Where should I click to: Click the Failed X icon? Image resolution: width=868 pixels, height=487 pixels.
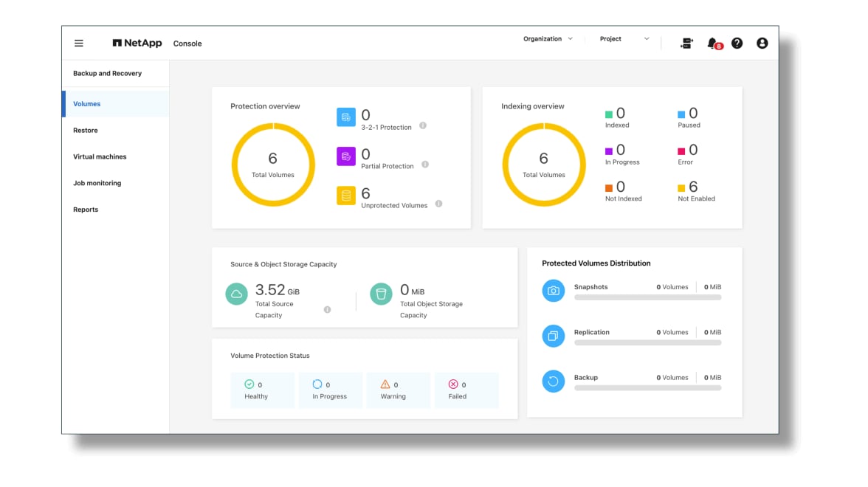point(453,384)
